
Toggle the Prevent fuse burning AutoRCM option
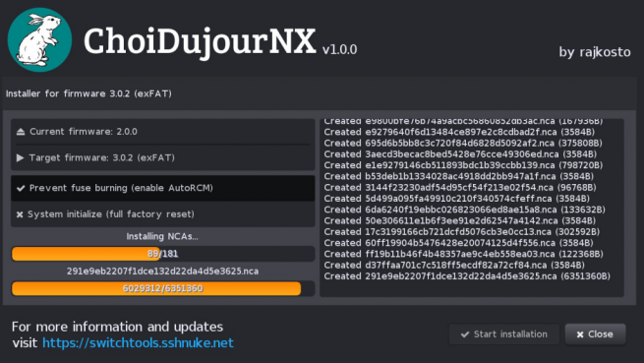[162, 188]
